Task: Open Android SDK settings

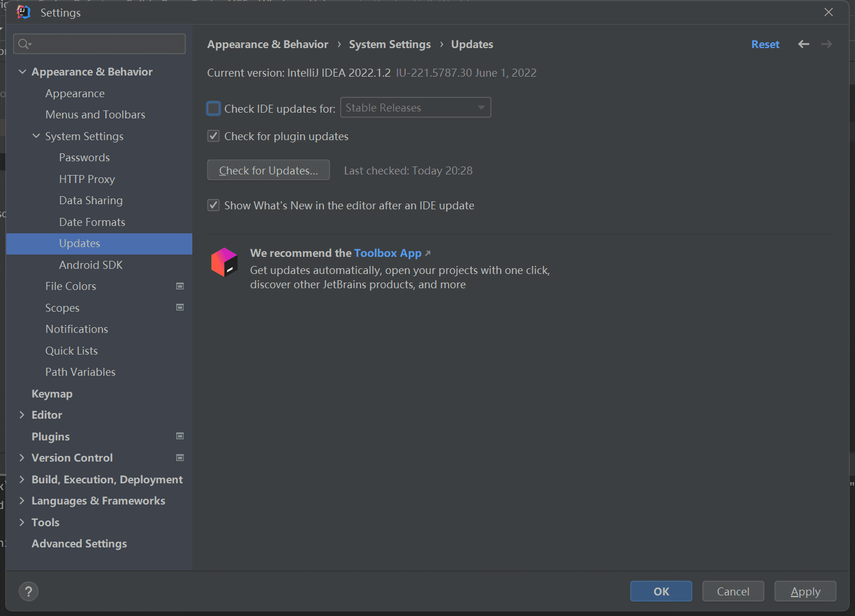Action: point(91,265)
